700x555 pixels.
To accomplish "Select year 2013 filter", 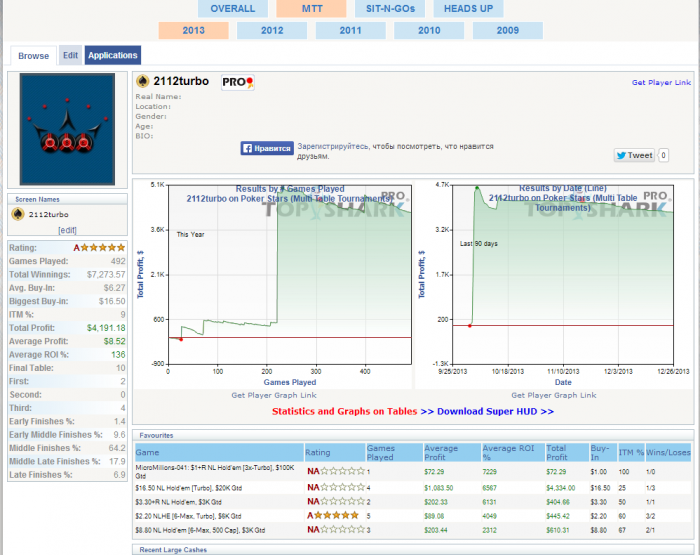I will point(193,30).
